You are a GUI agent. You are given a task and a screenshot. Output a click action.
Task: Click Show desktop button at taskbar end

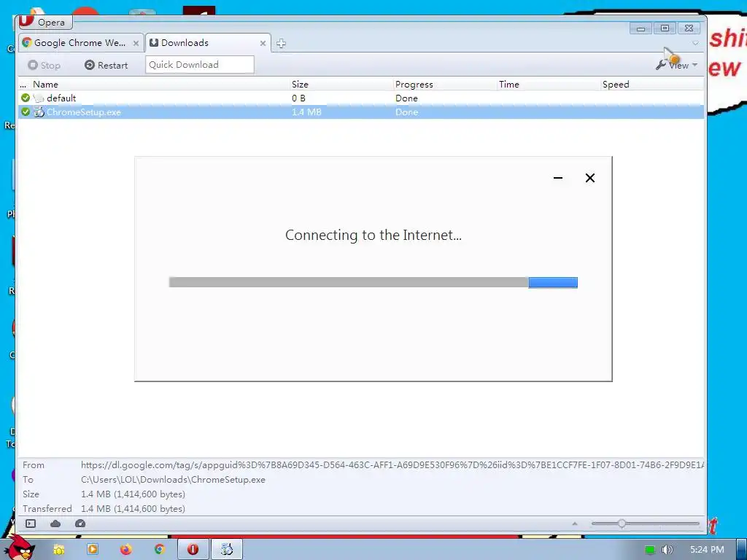pyautogui.click(x=741, y=550)
